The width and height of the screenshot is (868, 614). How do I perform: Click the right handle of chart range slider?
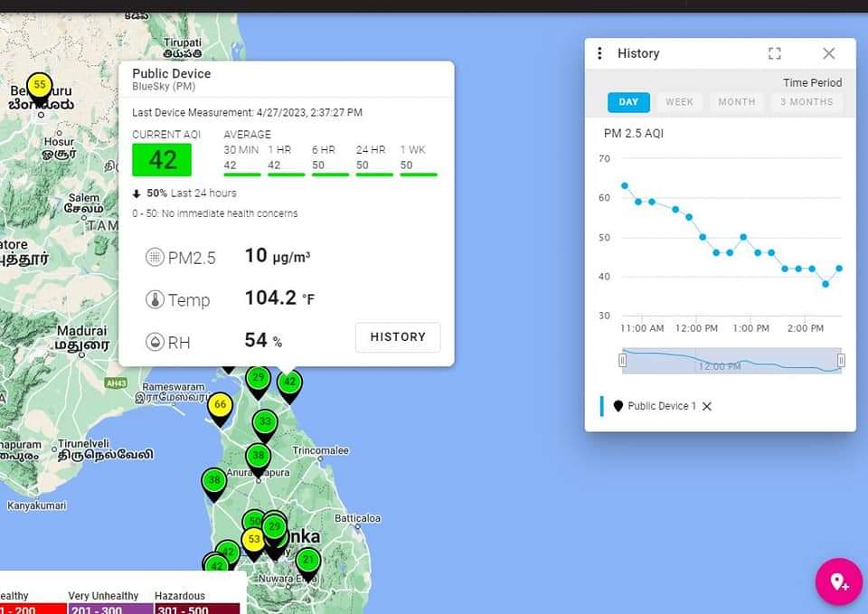841,361
